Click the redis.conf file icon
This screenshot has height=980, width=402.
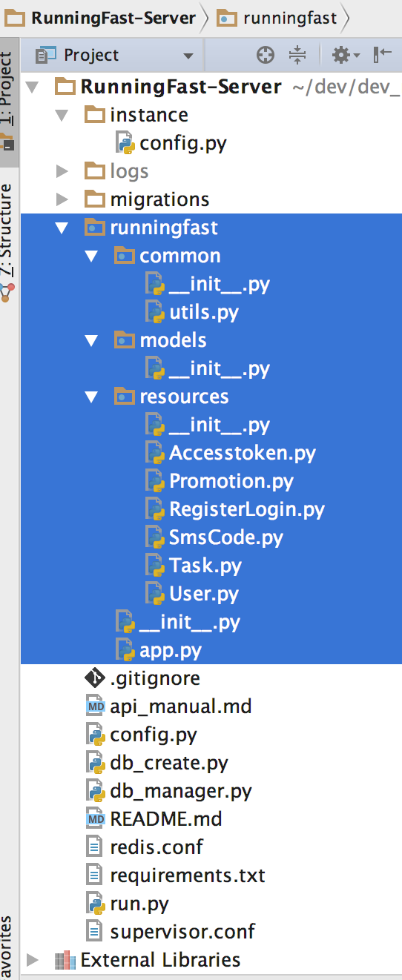[x=95, y=847]
